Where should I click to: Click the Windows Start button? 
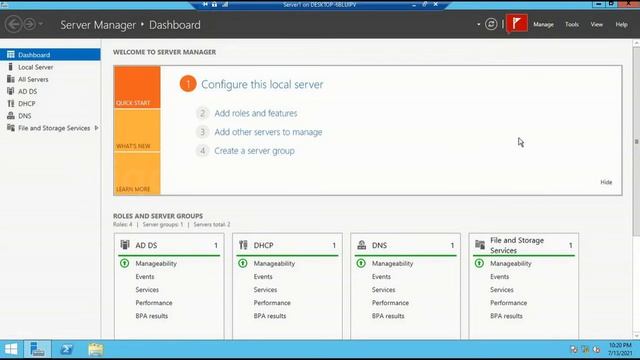[11, 349]
